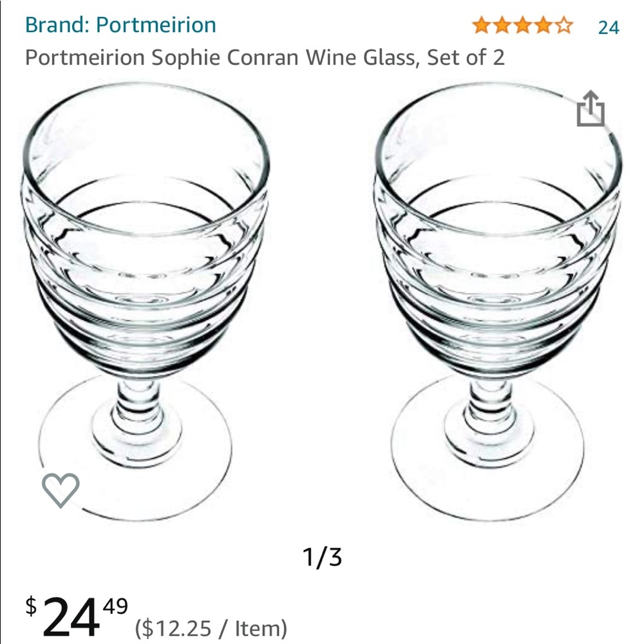Image resolution: width=644 pixels, height=644 pixels.
Task: Favorite the item using the heart toggle
Action: click(59, 491)
